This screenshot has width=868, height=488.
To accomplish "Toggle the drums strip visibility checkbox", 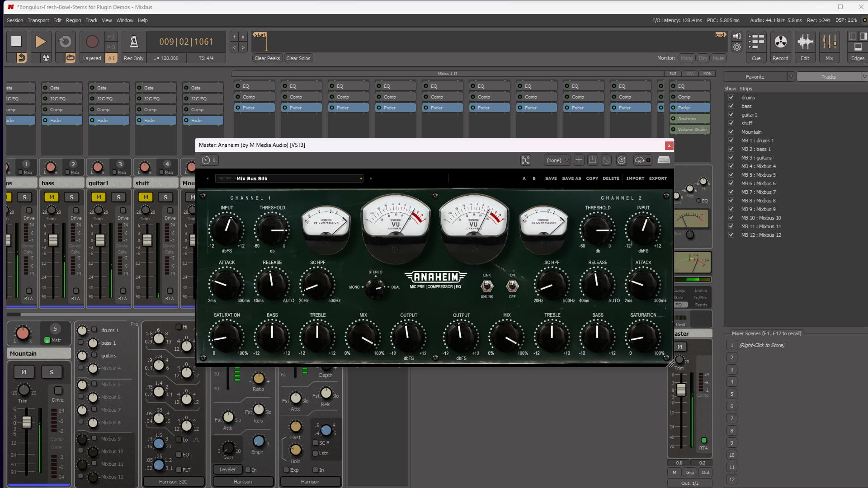I will tap(731, 97).
